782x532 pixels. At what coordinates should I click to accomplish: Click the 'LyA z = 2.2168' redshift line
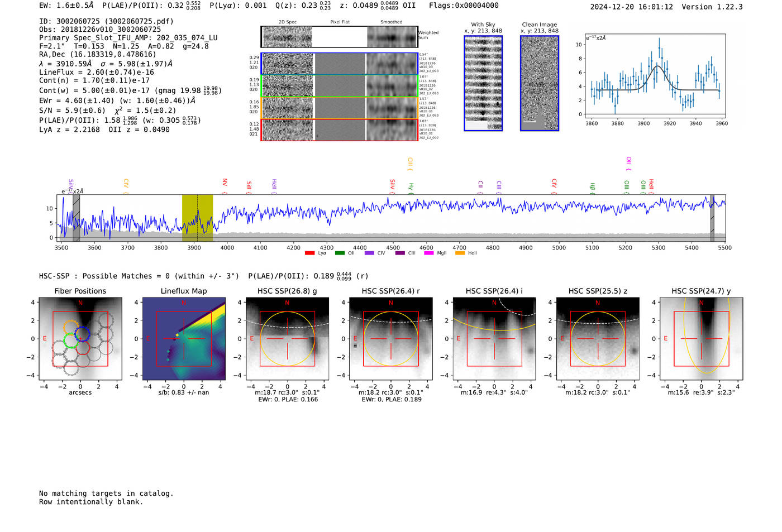(x=104, y=130)
